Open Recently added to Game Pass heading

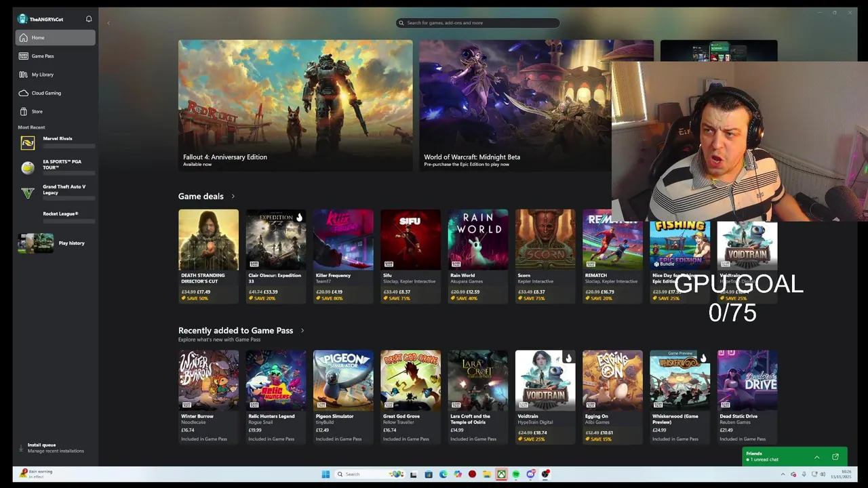tap(235, 331)
